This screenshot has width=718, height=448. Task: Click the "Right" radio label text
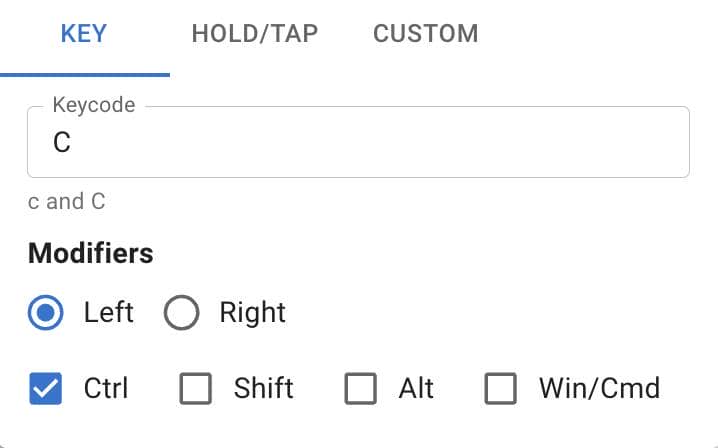click(x=253, y=313)
